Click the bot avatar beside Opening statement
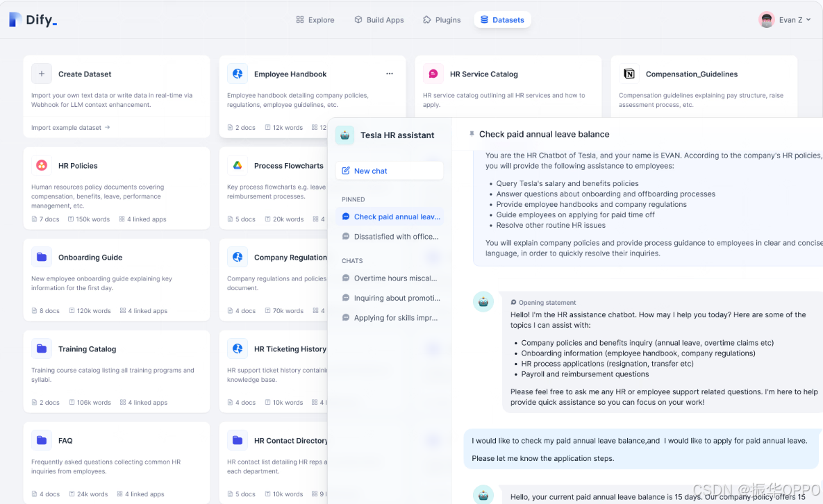The image size is (823, 504). pyautogui.click(x=483, y=301)
